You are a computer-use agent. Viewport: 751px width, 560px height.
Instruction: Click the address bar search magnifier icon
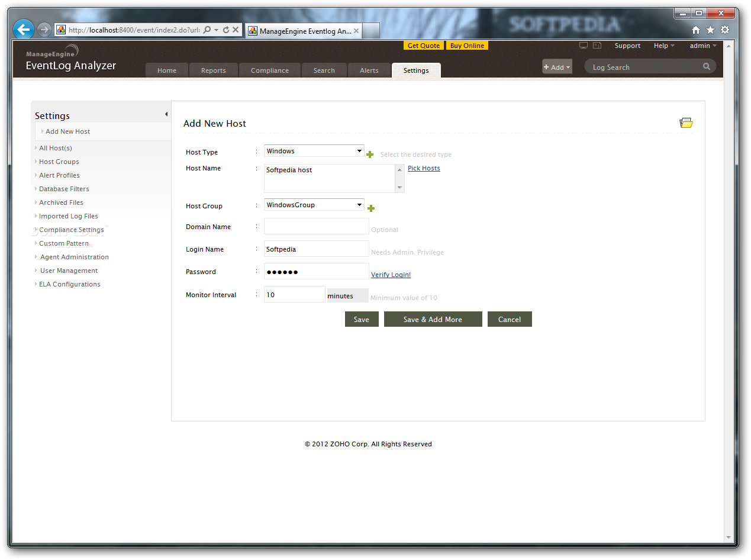(207, 30)
